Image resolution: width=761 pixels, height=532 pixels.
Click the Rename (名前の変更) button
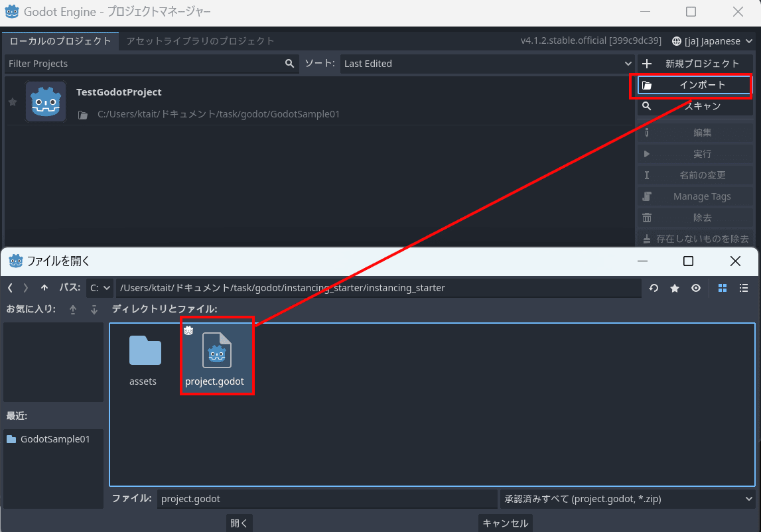[x=694, y=175]
